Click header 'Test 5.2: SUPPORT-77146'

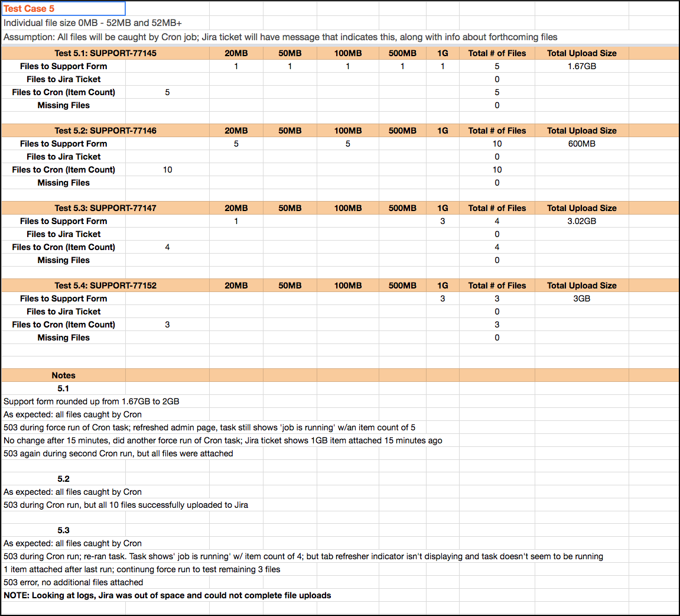(105, 131)
